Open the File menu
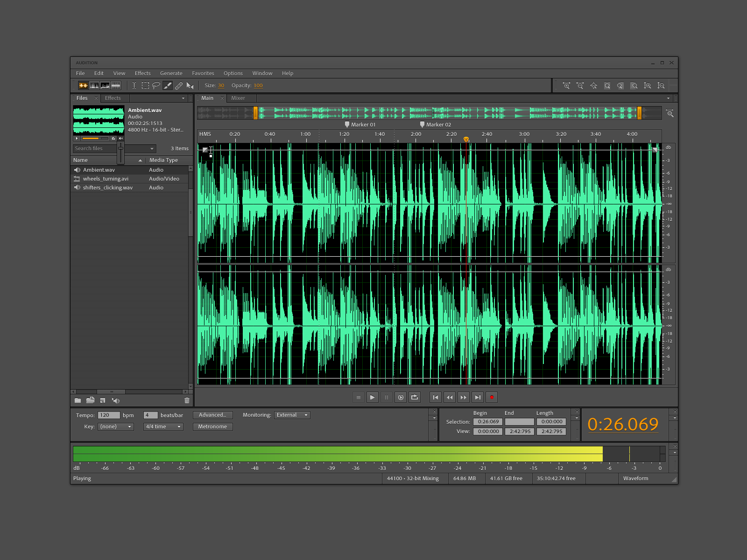 [80, 73]
